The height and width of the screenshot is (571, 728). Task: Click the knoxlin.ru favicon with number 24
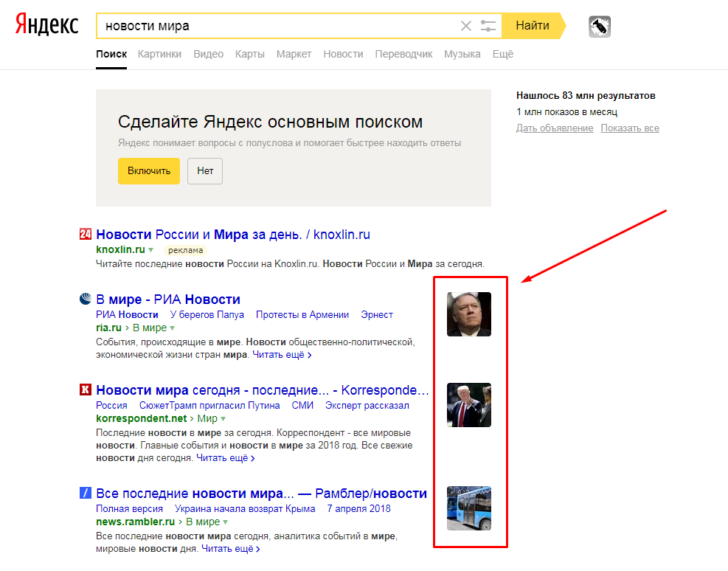pyautogui.click(x=85, y=235)
